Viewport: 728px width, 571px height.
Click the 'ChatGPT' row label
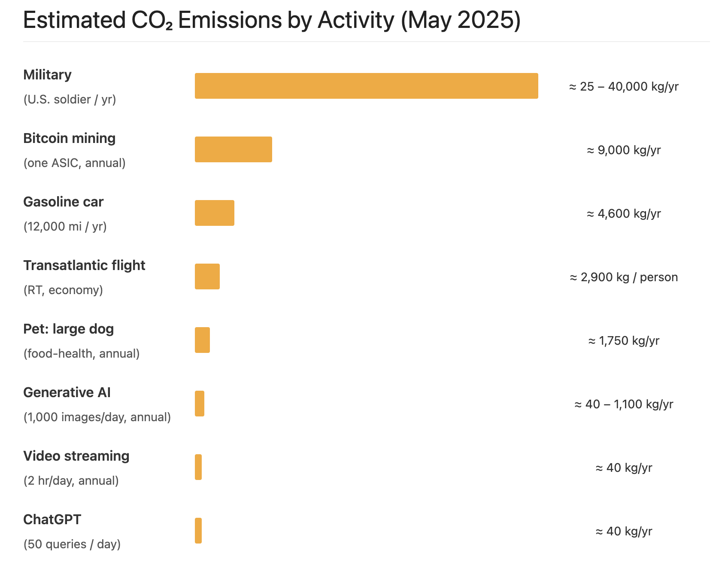(x=52, y=519)
